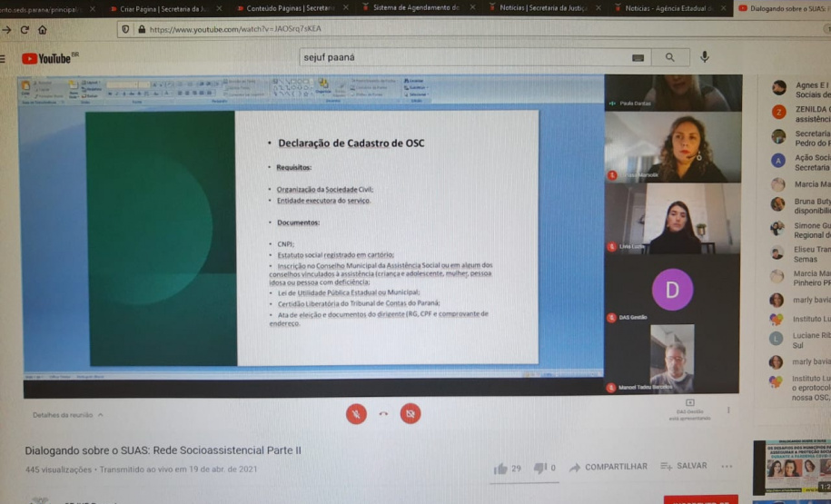The image size is (831, 504).
Task: Click the YouTube search magnifier button
Action: [670, 57]
